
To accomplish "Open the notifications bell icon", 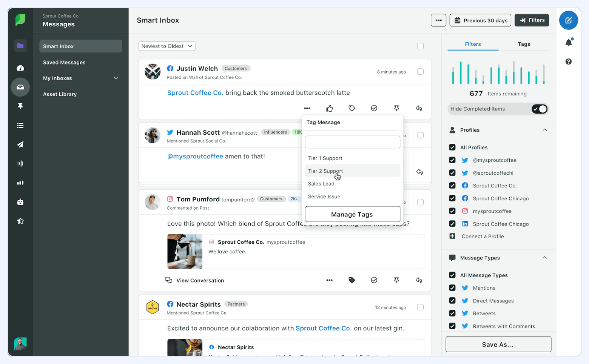I will (568, 42).
